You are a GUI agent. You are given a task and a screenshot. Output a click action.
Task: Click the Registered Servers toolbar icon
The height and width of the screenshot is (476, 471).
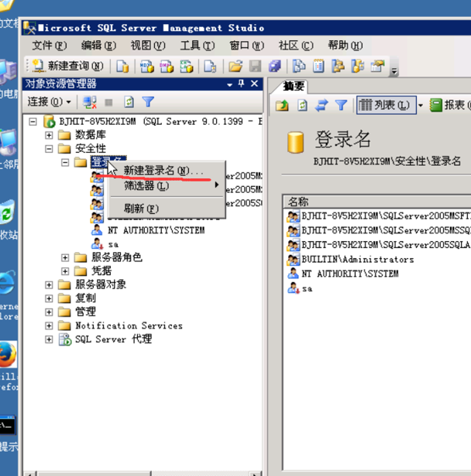pos(299,66)
